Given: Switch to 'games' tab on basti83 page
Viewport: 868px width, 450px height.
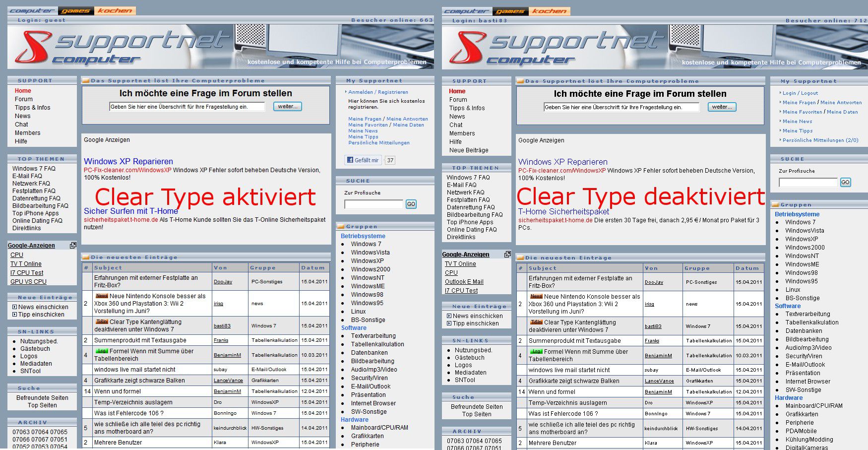Looking at the screenshot, I should [x=510, y=11].
